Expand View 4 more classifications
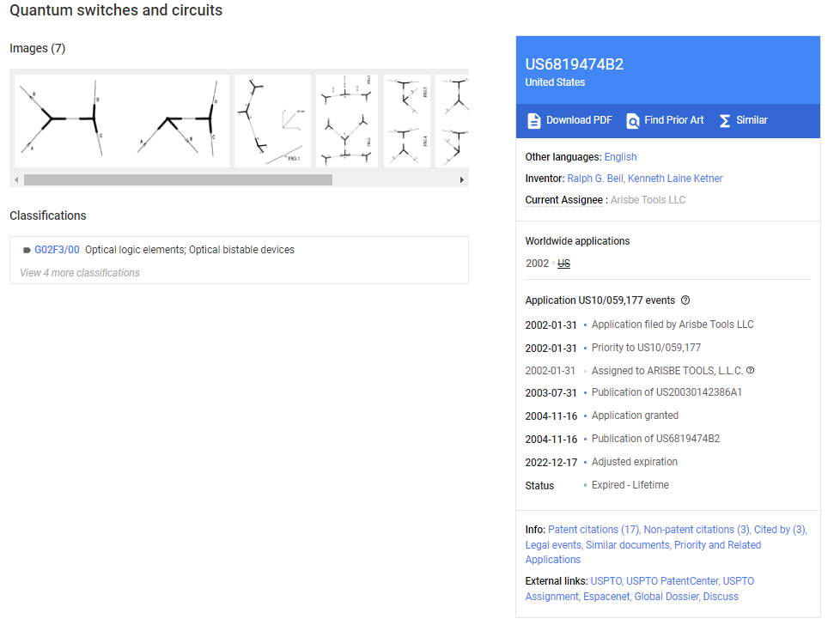 click(80, 273)
